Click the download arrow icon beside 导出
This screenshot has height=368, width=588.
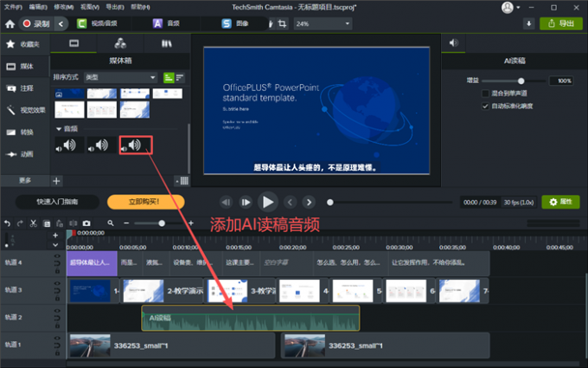tap(528, 23)
